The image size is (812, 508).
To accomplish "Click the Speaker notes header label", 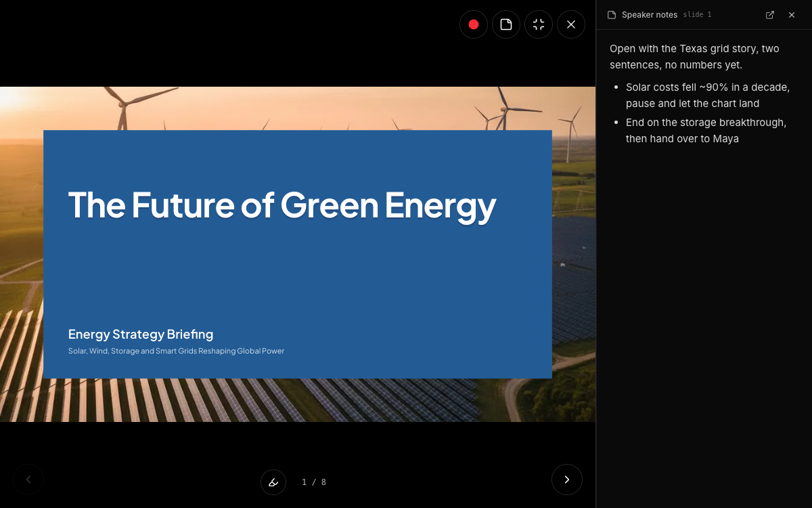I will pyautogui.click(x=650, y=15).
